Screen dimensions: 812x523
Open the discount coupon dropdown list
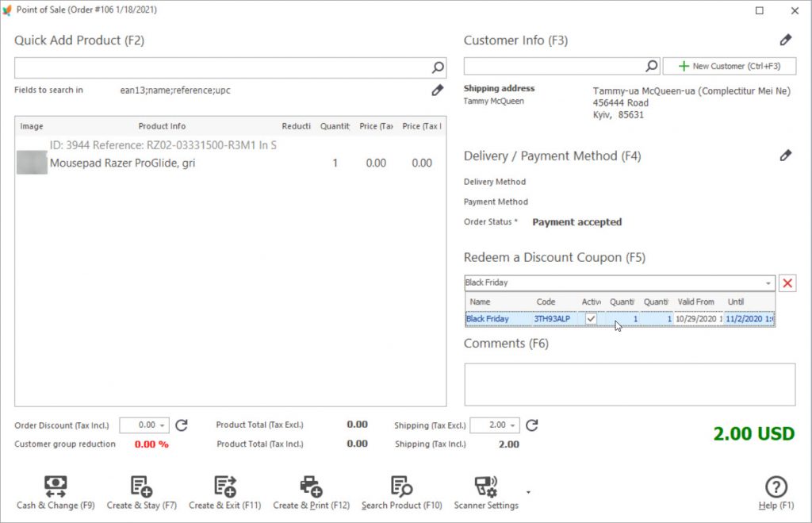pos(766,283)
